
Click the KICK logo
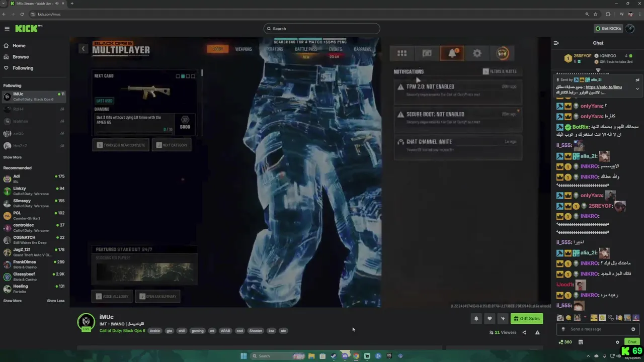(26, 29)
